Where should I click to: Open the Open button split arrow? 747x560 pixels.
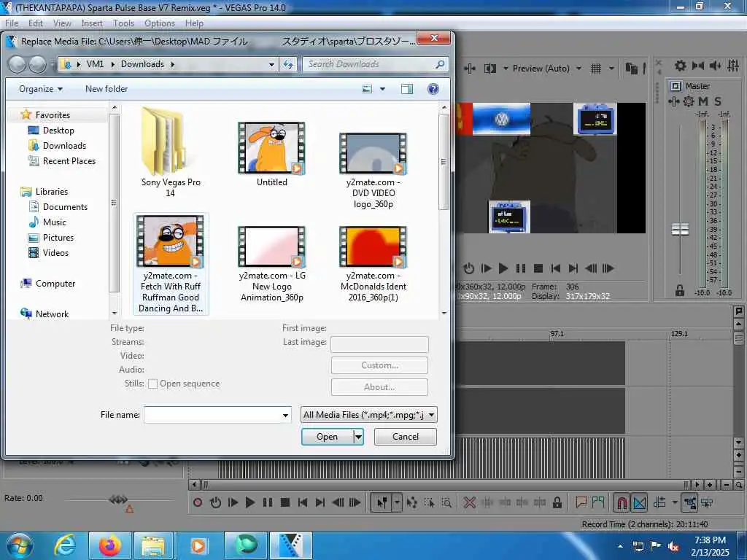point(358,437)
